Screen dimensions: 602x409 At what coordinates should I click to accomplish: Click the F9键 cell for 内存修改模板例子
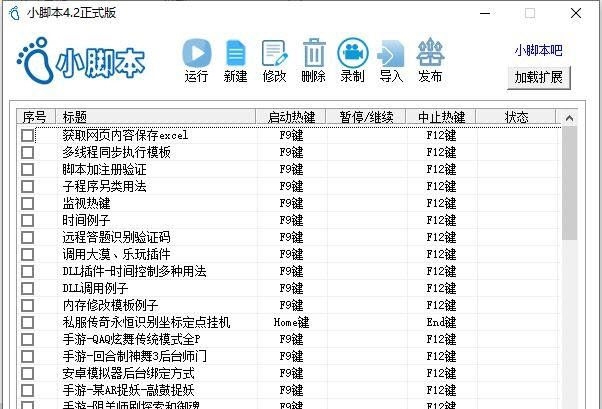point(291,305)
